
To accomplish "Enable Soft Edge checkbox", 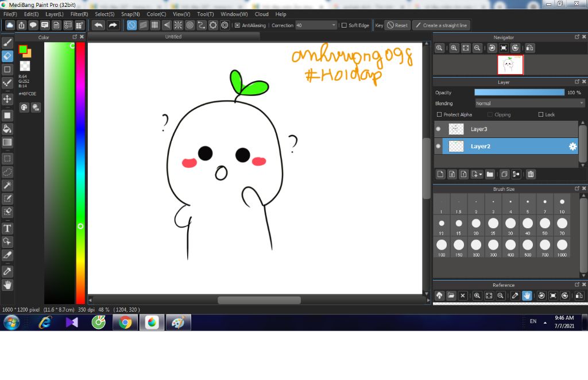I will pyautogui.click(x=344, y=25).
